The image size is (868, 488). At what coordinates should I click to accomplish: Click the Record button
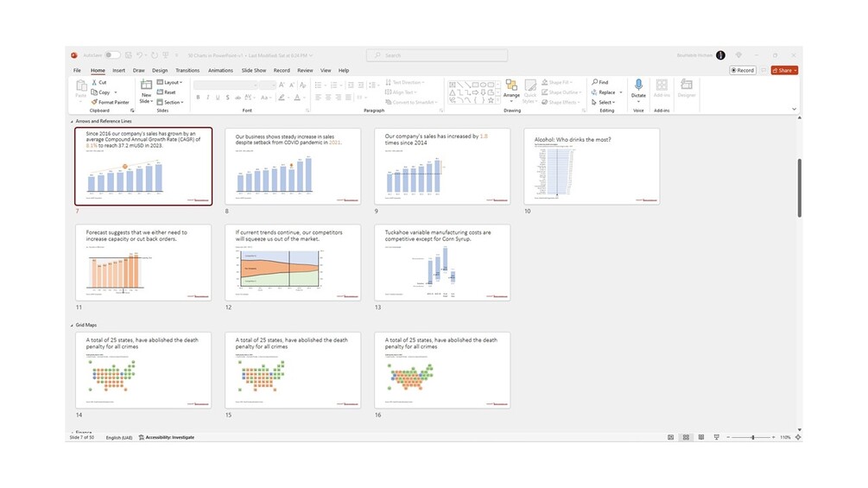point(743,70)
